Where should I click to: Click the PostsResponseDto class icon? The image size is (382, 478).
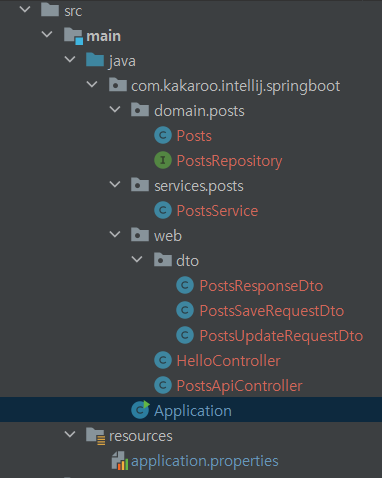pos(185,285)
